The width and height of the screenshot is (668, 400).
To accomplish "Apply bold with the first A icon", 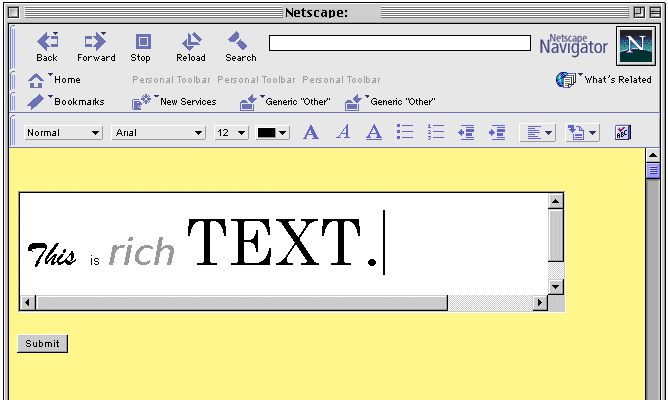I will 311,132.
